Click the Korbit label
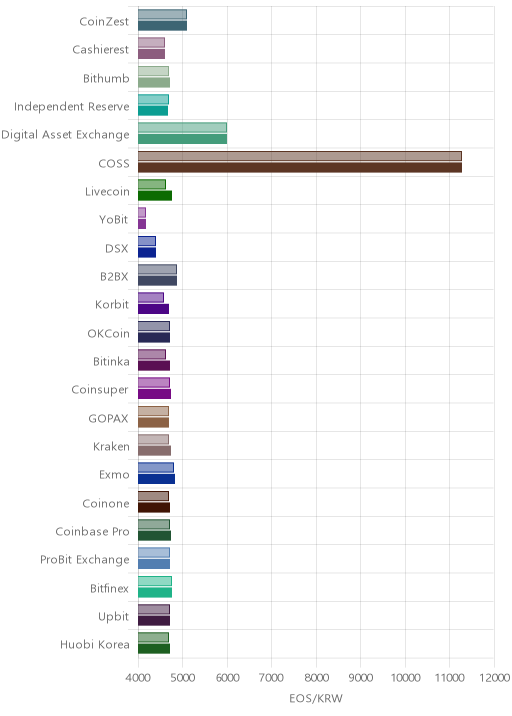The height and width of the screenshot is (716, 512). tap(112, 305)
